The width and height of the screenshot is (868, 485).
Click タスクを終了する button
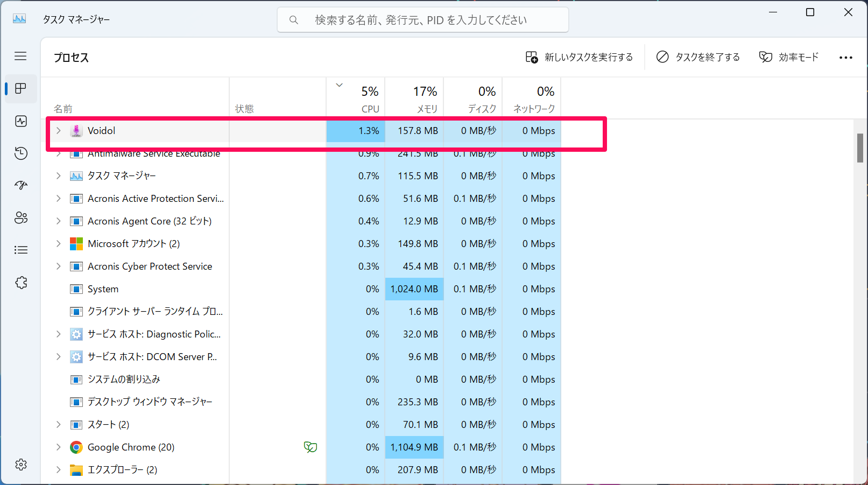point(698,57)
